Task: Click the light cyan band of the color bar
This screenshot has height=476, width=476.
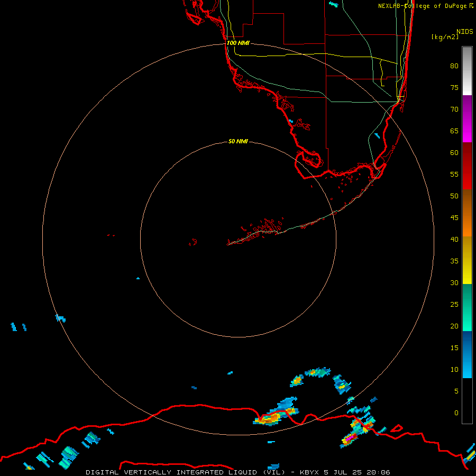Action: click(467, 354)
